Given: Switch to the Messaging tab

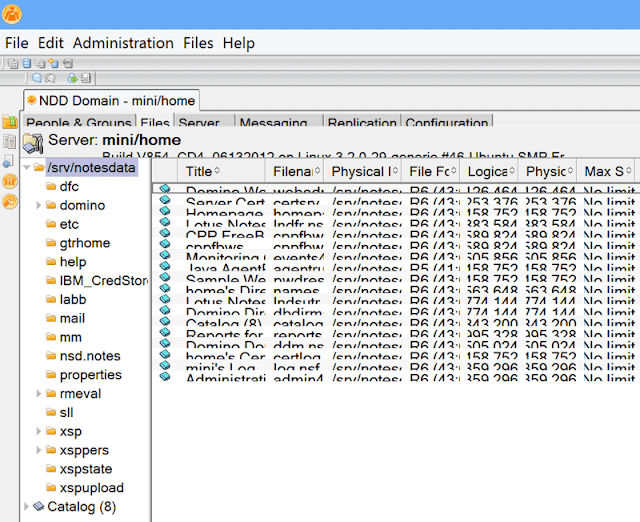Looking at the screenshot, I should coord(280,121).
